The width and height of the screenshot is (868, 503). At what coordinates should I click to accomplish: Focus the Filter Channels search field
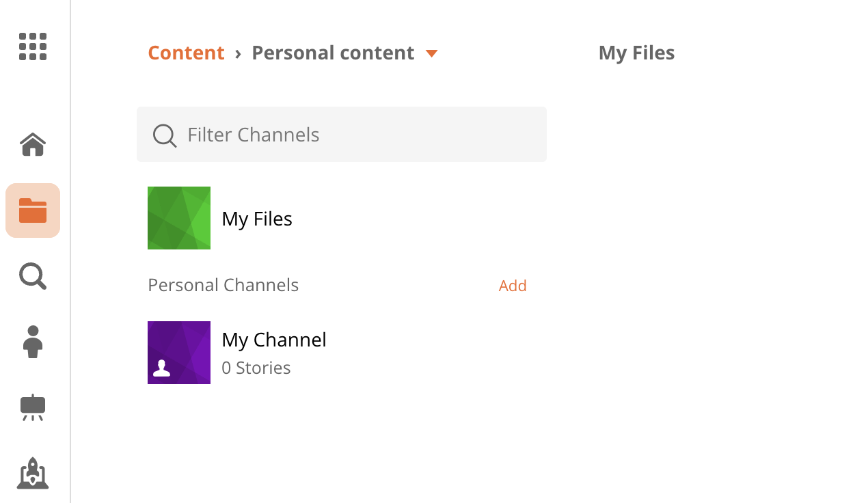pos(342,134)
